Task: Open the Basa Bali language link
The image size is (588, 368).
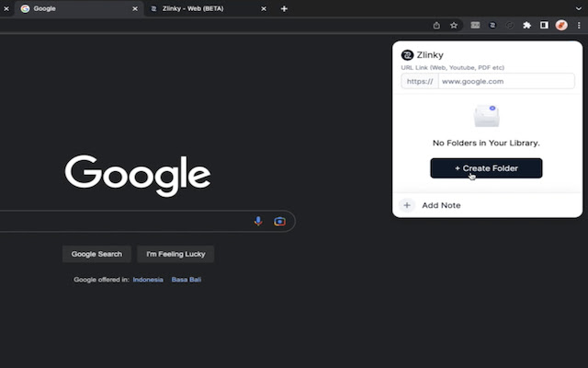Action: coord(187,280)
